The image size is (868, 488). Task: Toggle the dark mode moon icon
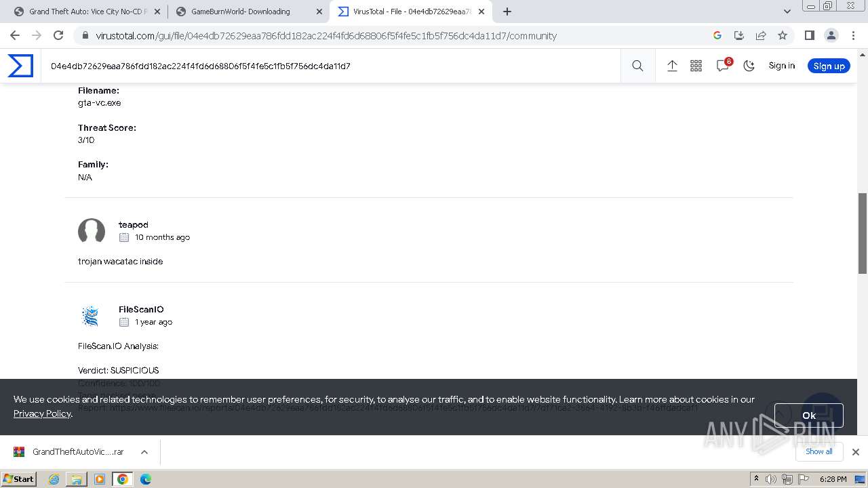point(749,66)
